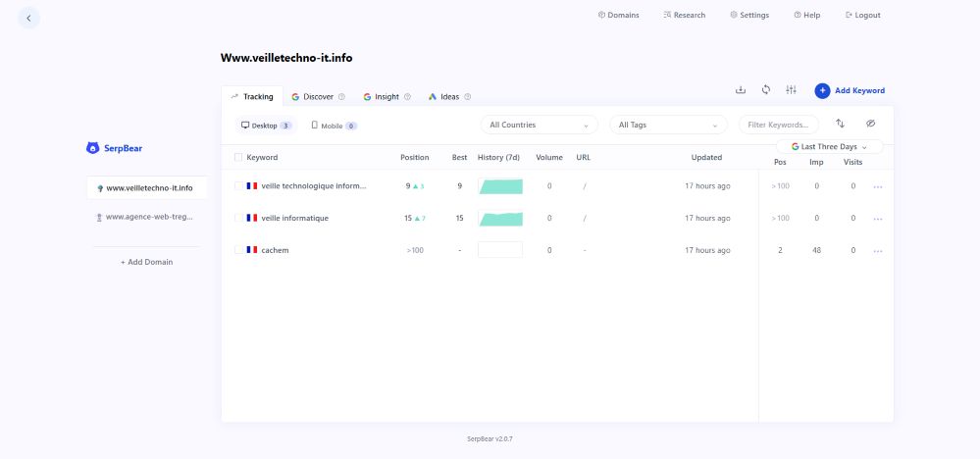
Task: Click the Add Keyword button
Action: [850, 90]
